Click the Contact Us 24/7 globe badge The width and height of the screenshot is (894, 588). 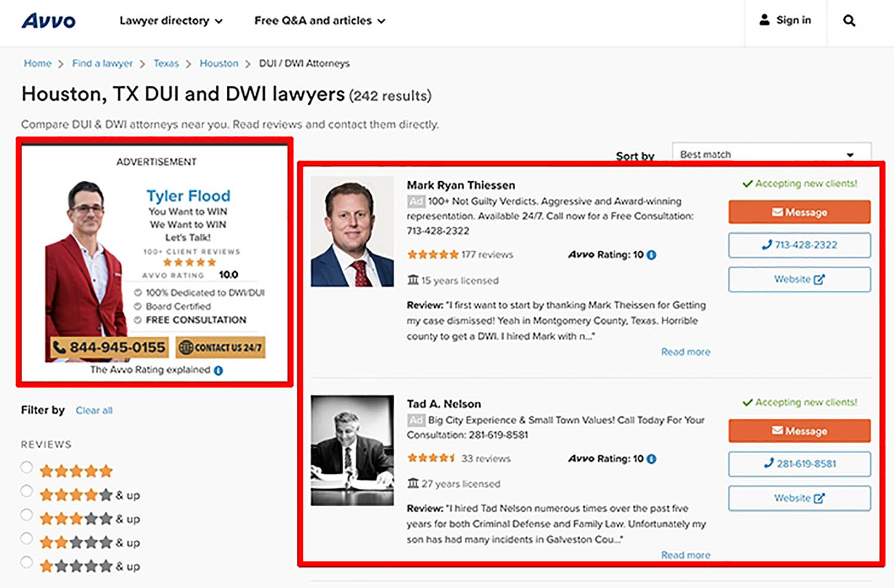[x=221, y=347]
